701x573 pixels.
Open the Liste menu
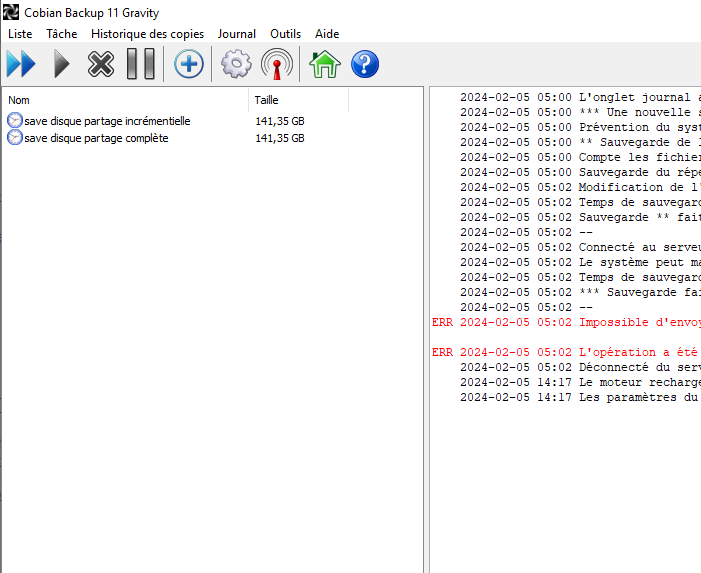[20, 34]
